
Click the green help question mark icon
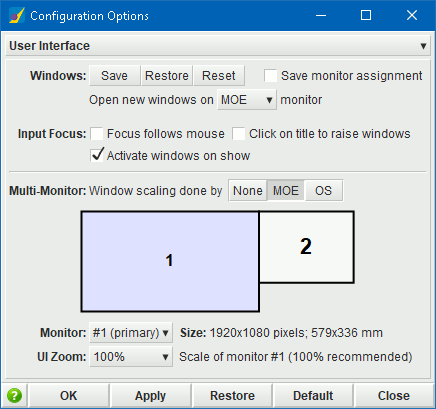[14, 396]
